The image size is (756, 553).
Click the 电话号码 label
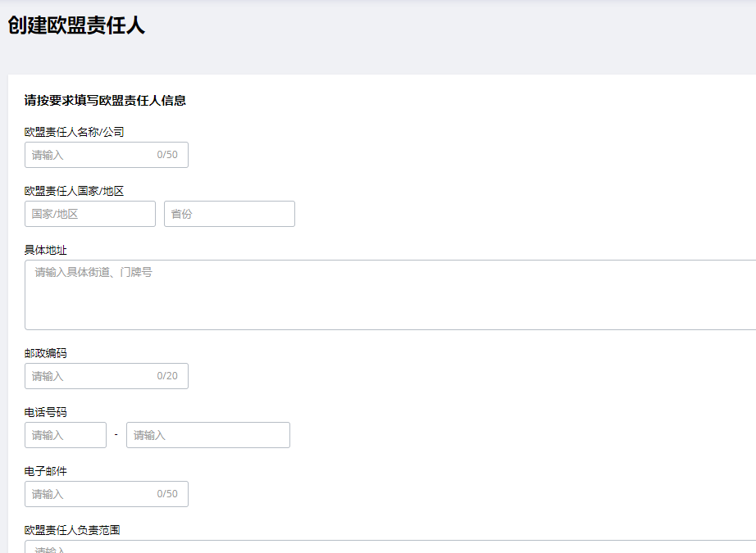coord(46,412)
